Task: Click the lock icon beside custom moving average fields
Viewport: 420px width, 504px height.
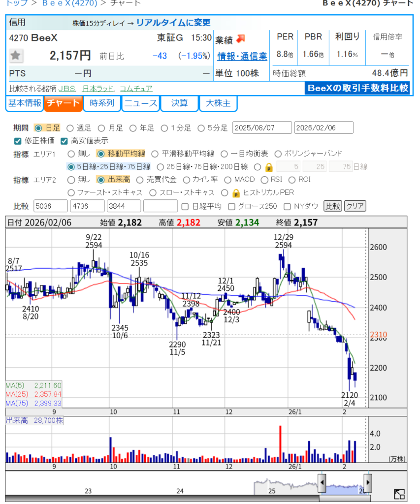Action: 269,167
